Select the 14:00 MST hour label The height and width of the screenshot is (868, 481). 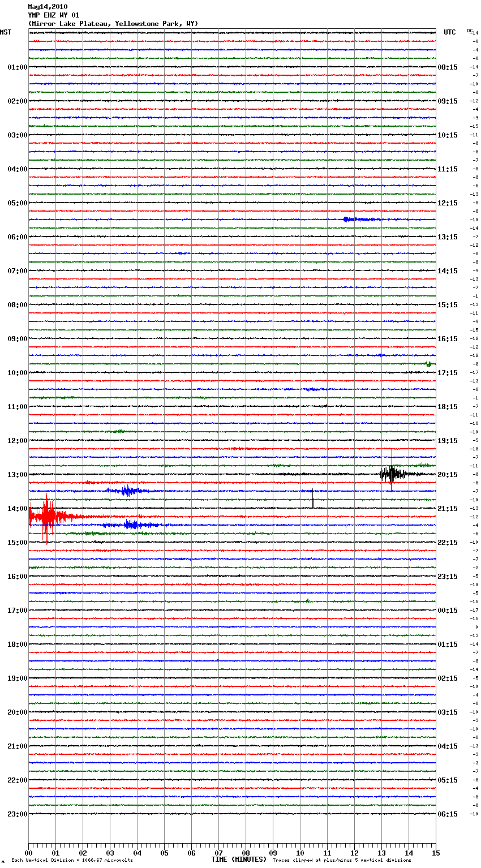(18, 509)
